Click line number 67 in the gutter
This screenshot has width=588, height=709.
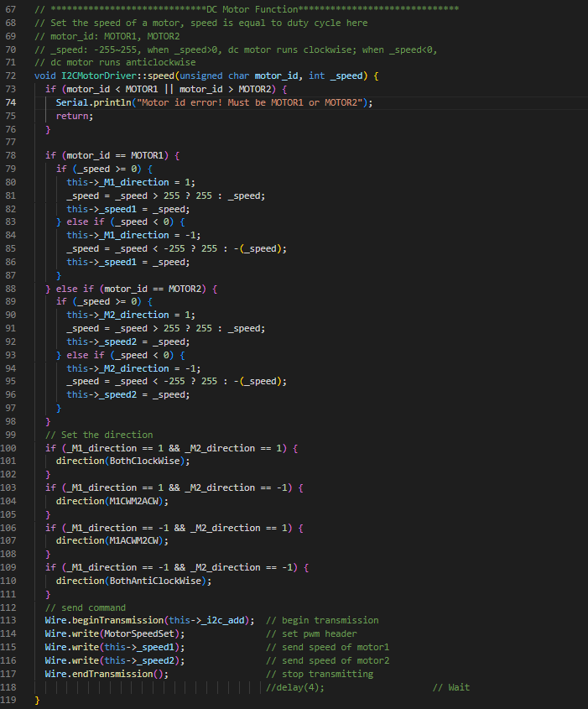[x=12, y=9]
